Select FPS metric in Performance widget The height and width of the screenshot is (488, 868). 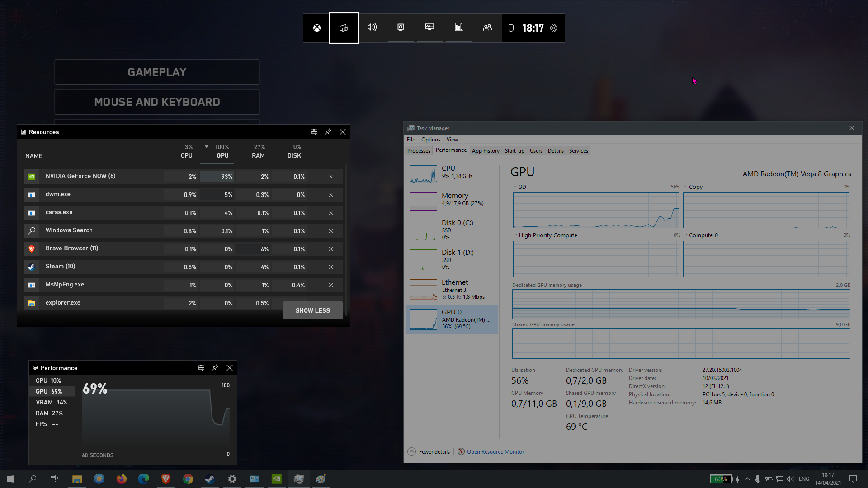[52, 424]
